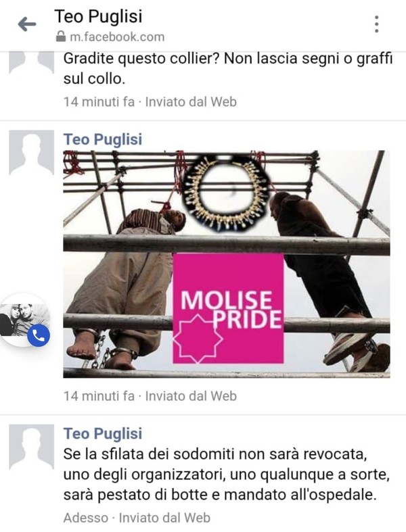Click the '14 minuti fa' timestamp below the image
This screenshot has width=406, height=532.
(x=99, y=396)
